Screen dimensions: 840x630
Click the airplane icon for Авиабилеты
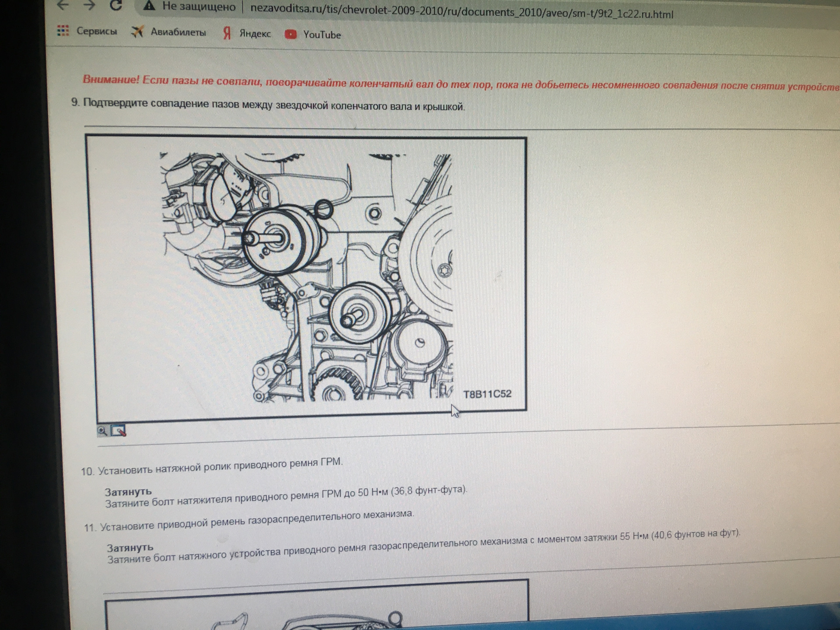(137, 31)
